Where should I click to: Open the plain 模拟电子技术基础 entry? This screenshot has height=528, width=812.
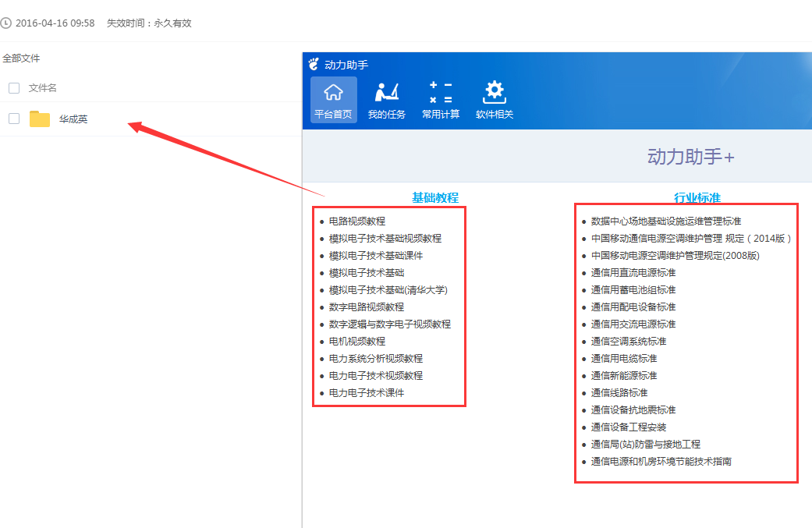tap(367, 272)
